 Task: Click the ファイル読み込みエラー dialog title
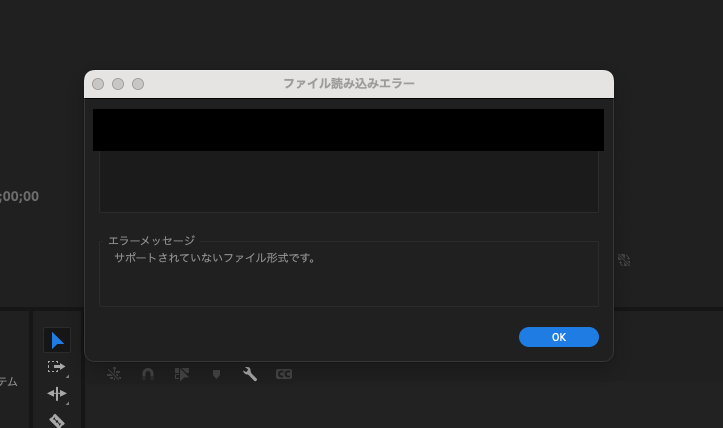349,83
